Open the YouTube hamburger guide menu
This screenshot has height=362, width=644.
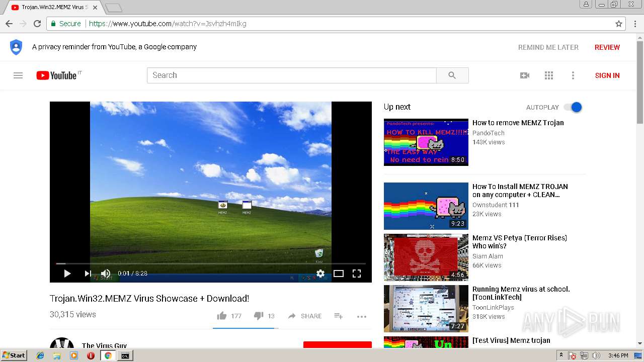tap(18, 75)
